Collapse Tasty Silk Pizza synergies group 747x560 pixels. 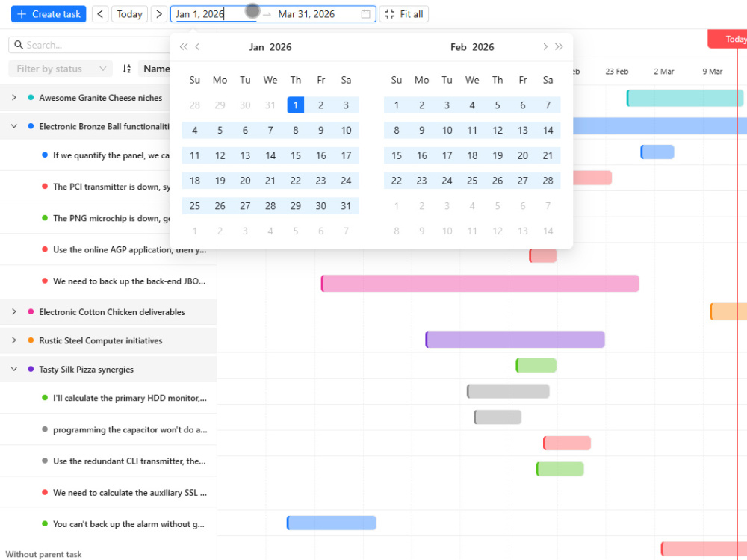[13, 369]
